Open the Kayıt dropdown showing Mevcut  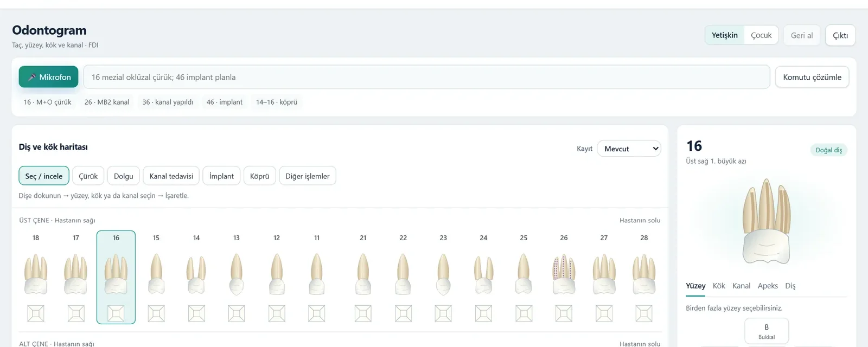pos(629,149)
